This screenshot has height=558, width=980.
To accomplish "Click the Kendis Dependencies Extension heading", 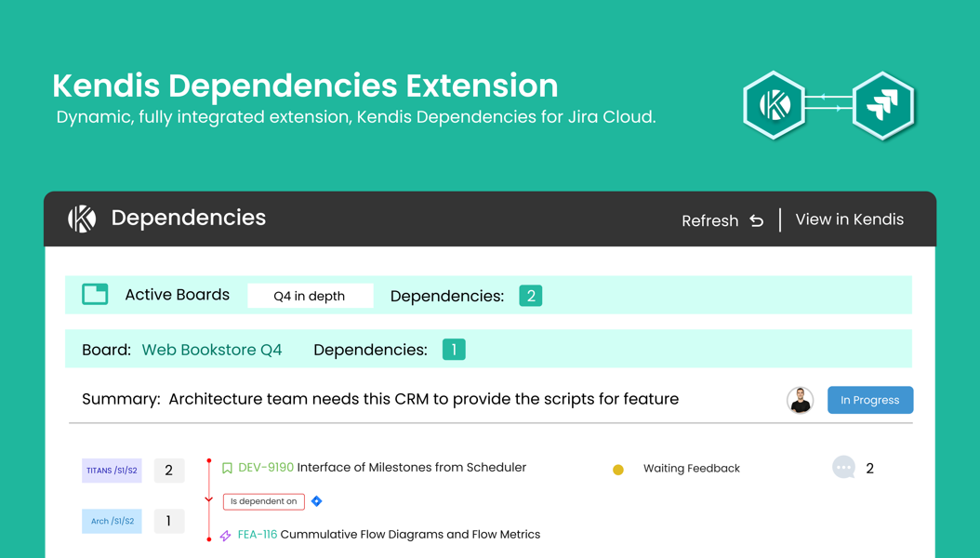I will pyautogui.click(x=305, y=86).
